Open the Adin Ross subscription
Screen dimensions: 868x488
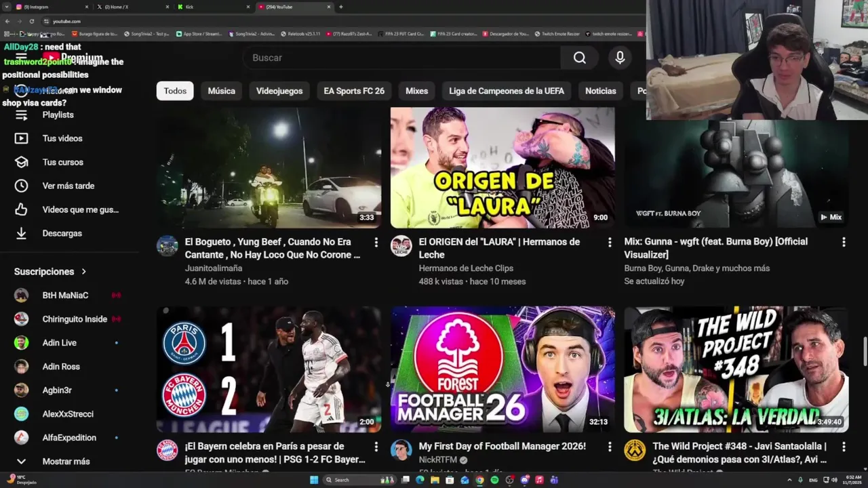click(x=68, y=367)
